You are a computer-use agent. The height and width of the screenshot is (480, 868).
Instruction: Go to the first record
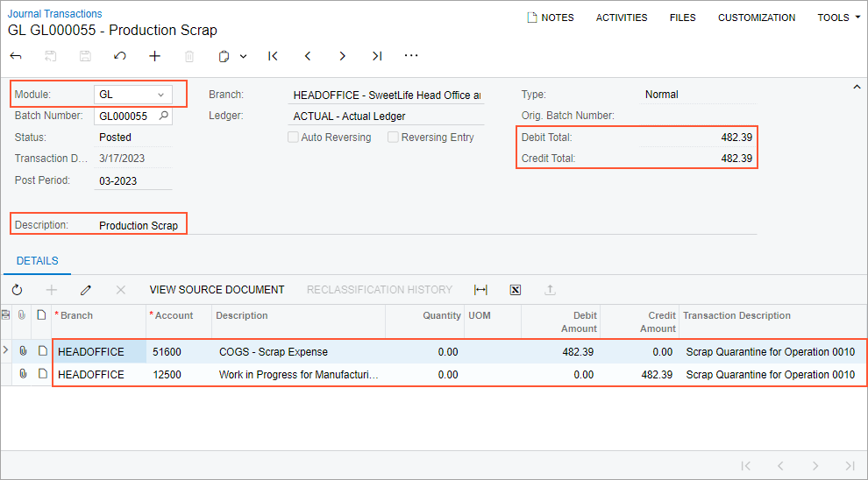(x=273, y=56)
